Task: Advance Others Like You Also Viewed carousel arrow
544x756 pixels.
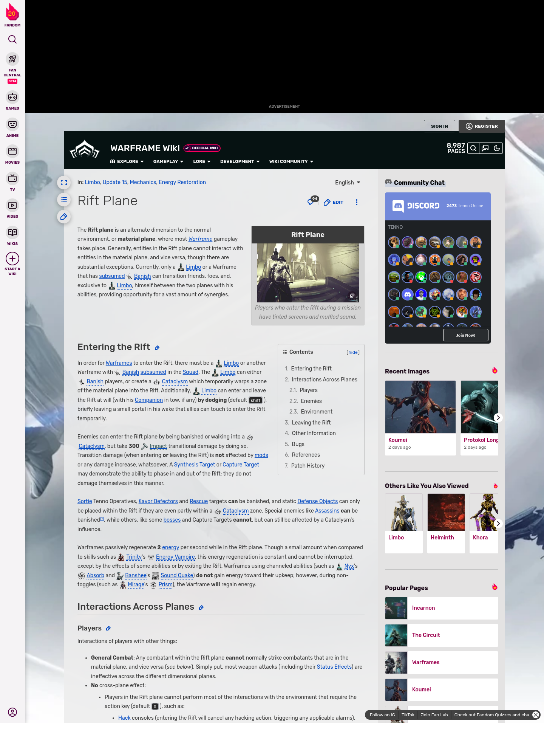Action: pyautogui.click(x=498, y=524)
